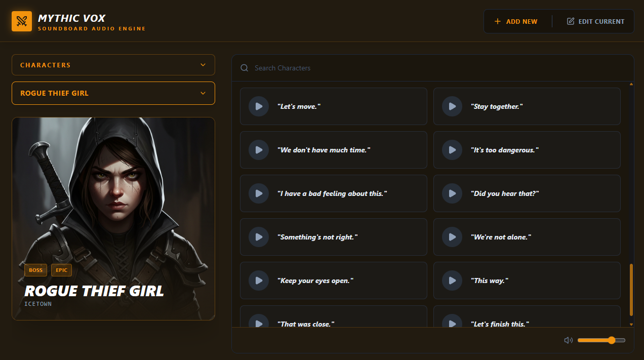Play the "Stay together." sound clip
644x360 pixels.
452,106
